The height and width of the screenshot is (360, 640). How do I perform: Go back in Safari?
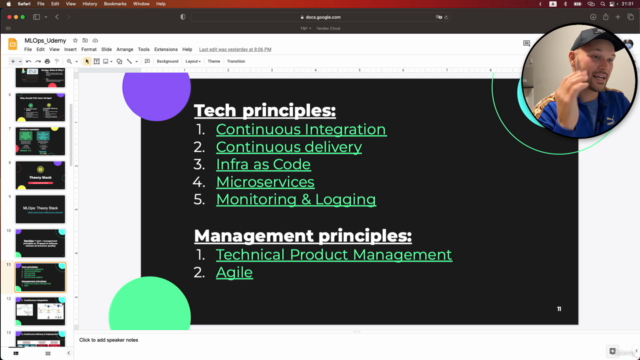click(57, 17)
